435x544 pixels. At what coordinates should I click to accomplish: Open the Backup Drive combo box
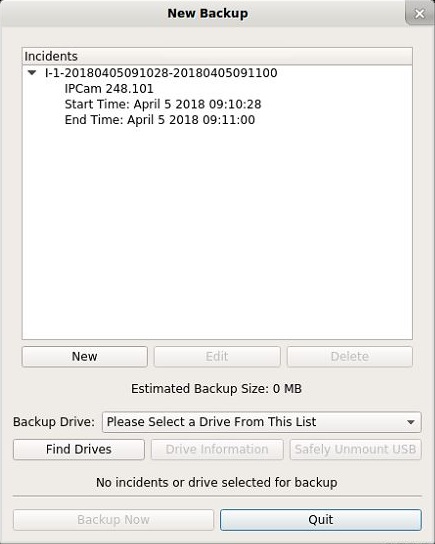coord(262,422)
